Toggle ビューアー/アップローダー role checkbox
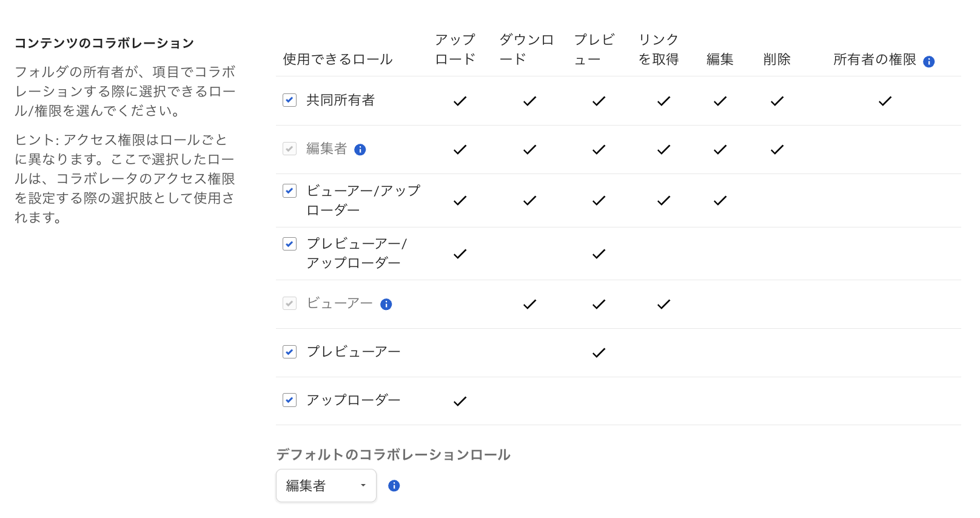 290,191
